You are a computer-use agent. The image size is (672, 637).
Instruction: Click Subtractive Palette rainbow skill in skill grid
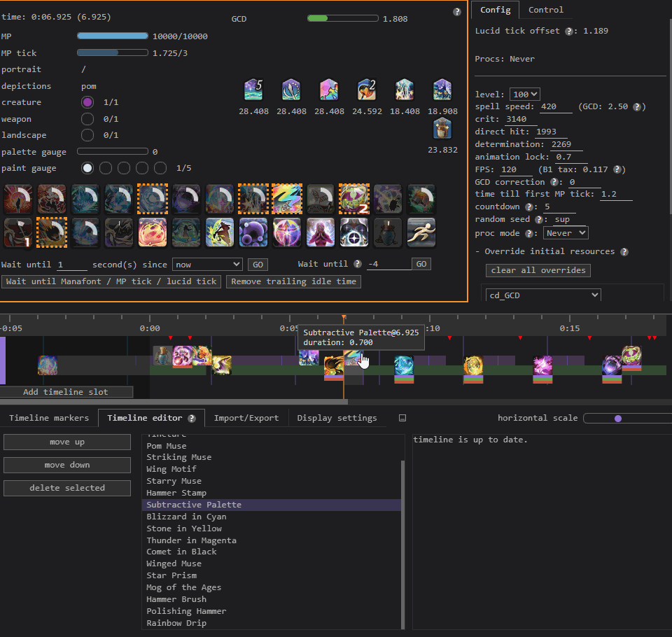(286, 198)
